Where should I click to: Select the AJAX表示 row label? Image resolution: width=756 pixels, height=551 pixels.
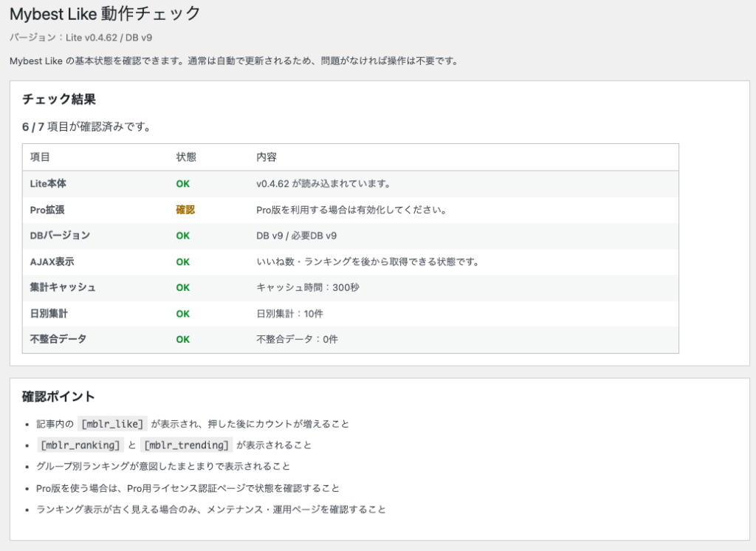click(x=52, y=262)
